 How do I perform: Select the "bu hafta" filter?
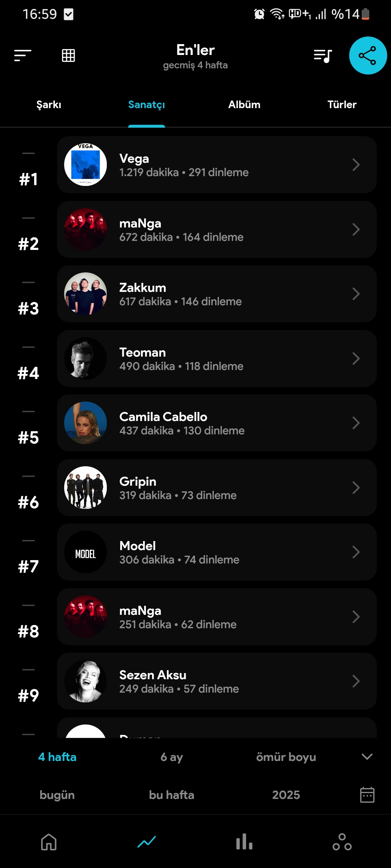[x=172, y=795]
